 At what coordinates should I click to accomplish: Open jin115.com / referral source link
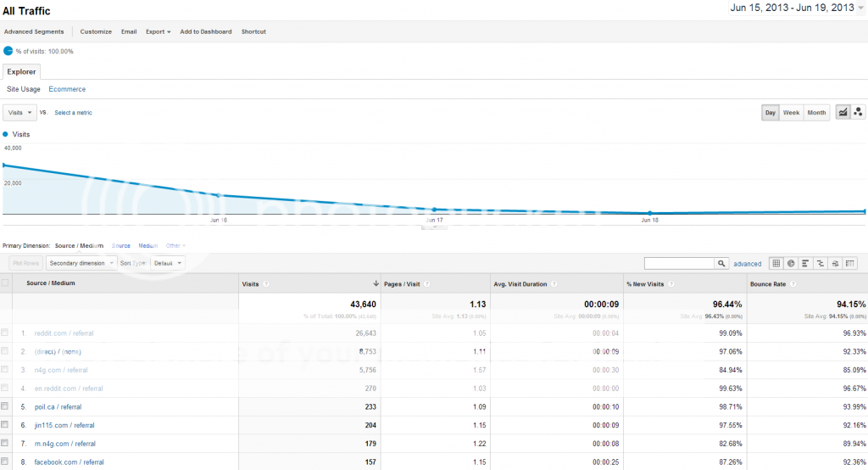(x=64, y=425)
